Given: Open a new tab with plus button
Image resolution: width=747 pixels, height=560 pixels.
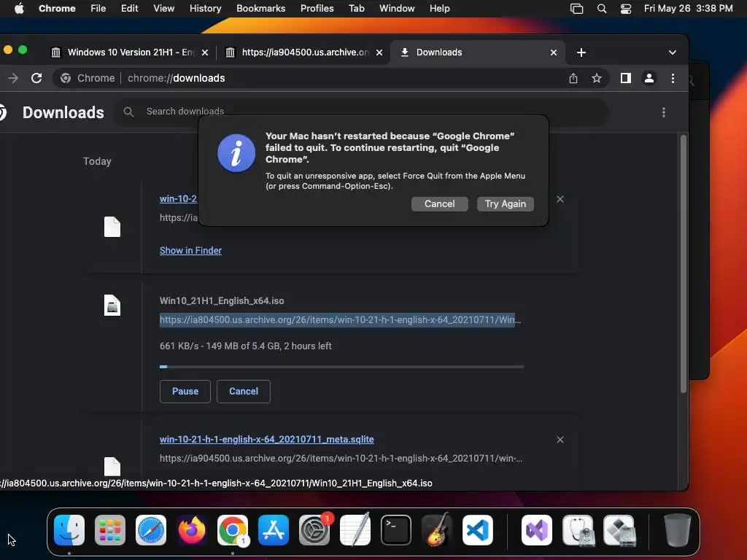Looking at the screenshot, I should 581,52.
